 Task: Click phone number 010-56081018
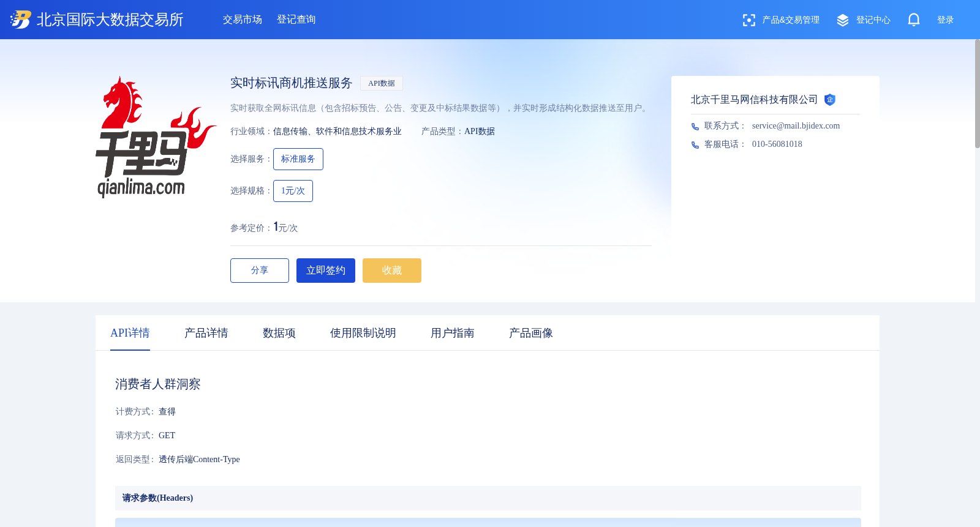pyautogui.click(x=777, y=144)
